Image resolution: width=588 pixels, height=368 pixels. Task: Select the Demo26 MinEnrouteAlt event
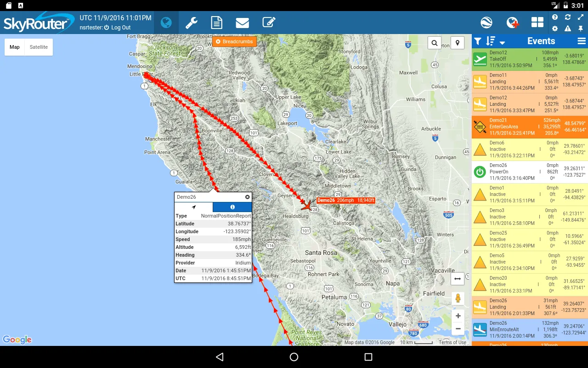[x=530, y=330]
